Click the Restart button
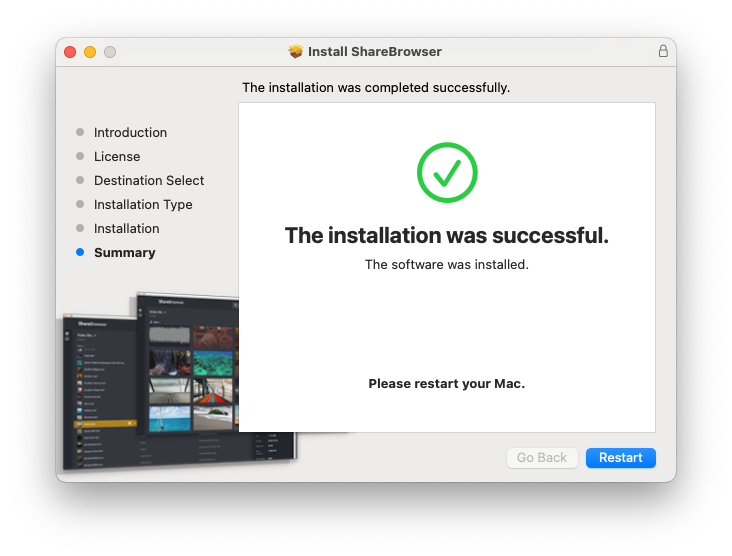The image size is (732, 556). (620, 457)
